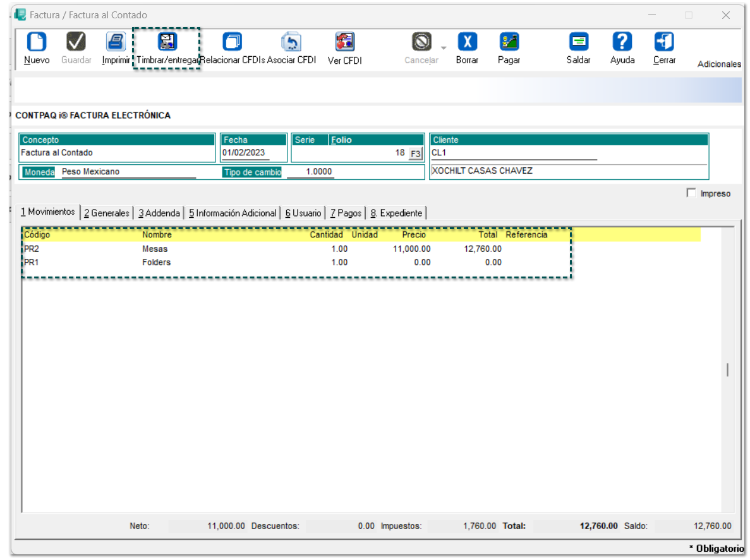
Task: Click the Saldar toolbar icon
Action: tap(578, 42)
